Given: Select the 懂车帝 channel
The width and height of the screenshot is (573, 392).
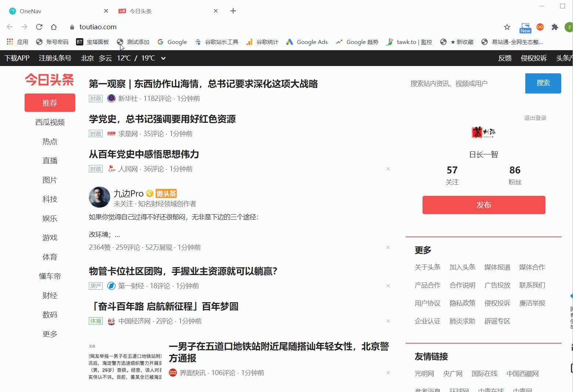Looking at the screenshot, I should [50, 276].
